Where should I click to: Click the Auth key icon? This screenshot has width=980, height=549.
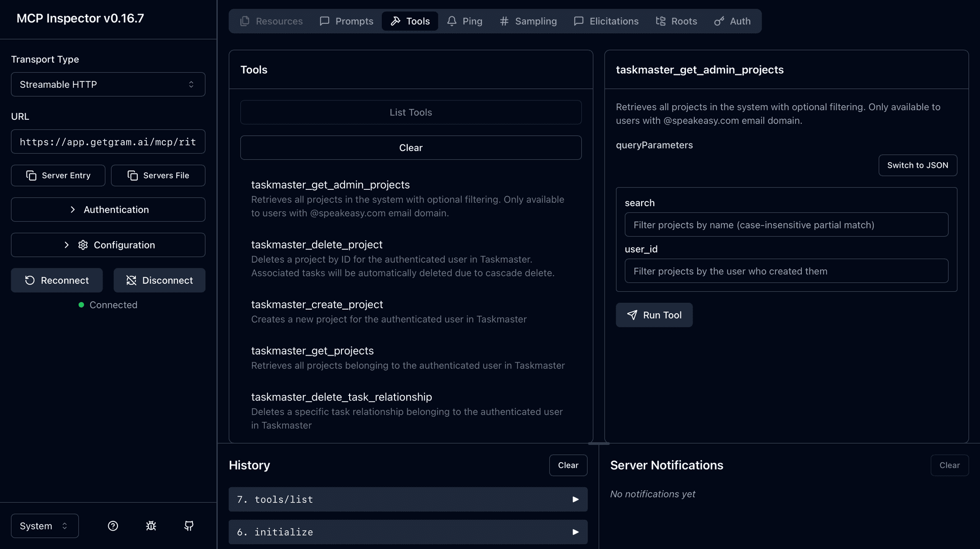(719, 21)
